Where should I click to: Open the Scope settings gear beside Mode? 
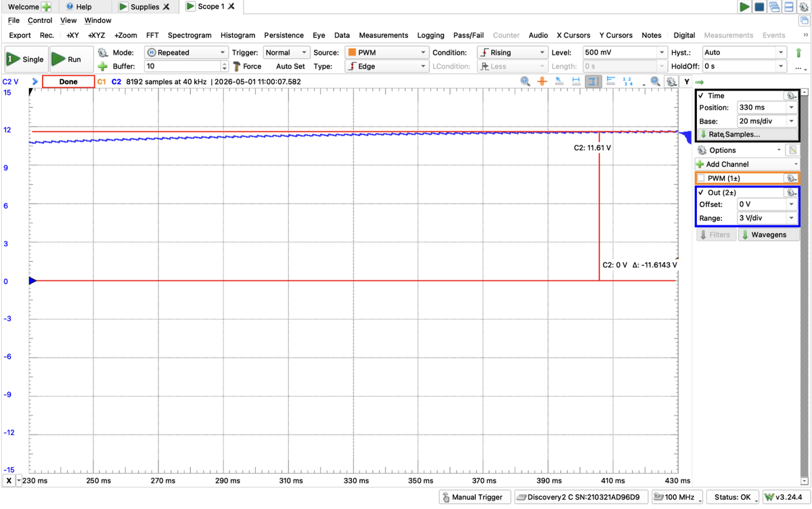point(103,52)
